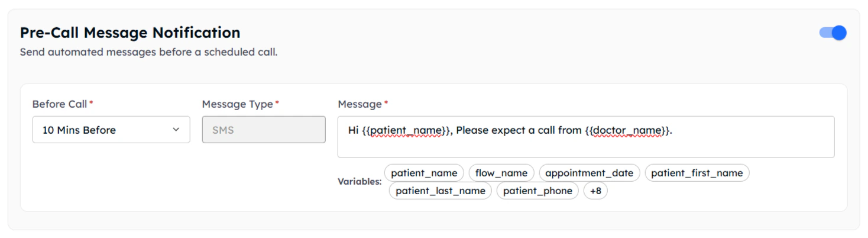Click the Pre-Call Message Notification heading
The height and width of the screenshot is (238, 868).
tap(130, 32)
